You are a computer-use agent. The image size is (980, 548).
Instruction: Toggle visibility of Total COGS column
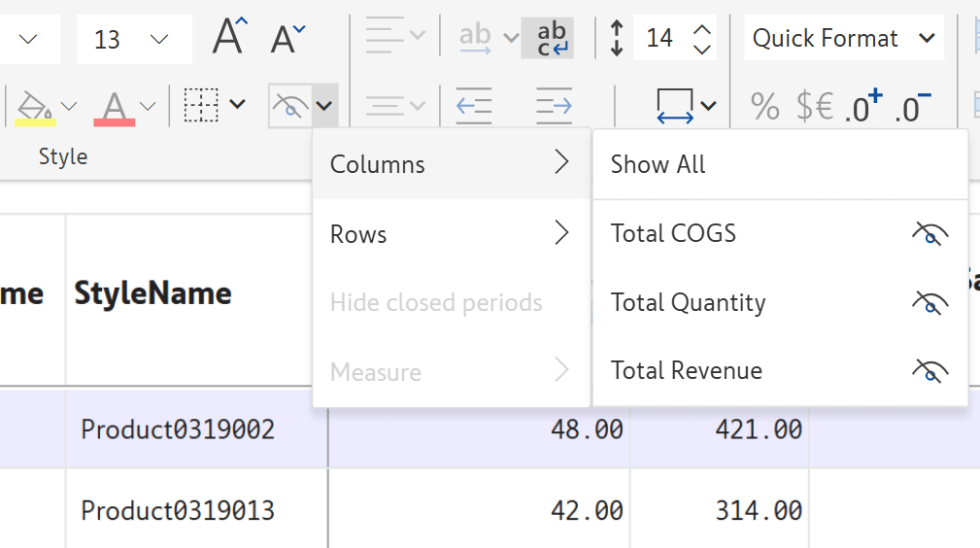(x=930, y=234)
